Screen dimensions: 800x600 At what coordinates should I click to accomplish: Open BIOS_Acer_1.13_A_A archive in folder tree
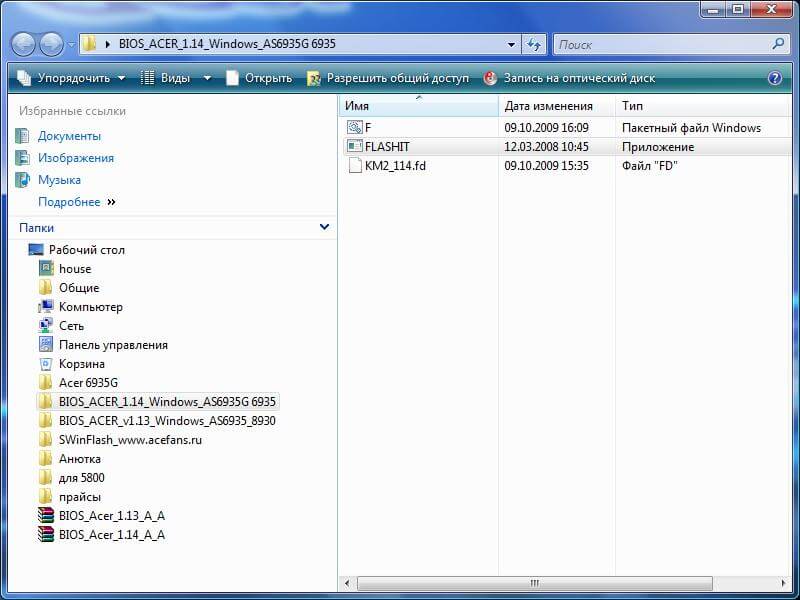tap(111, 516)
